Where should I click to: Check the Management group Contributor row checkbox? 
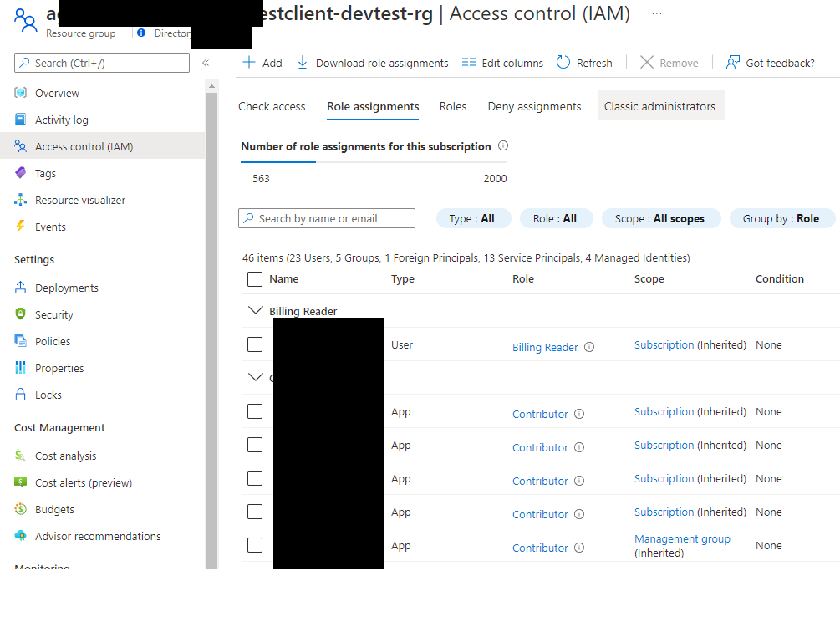[x=255, y=546]
